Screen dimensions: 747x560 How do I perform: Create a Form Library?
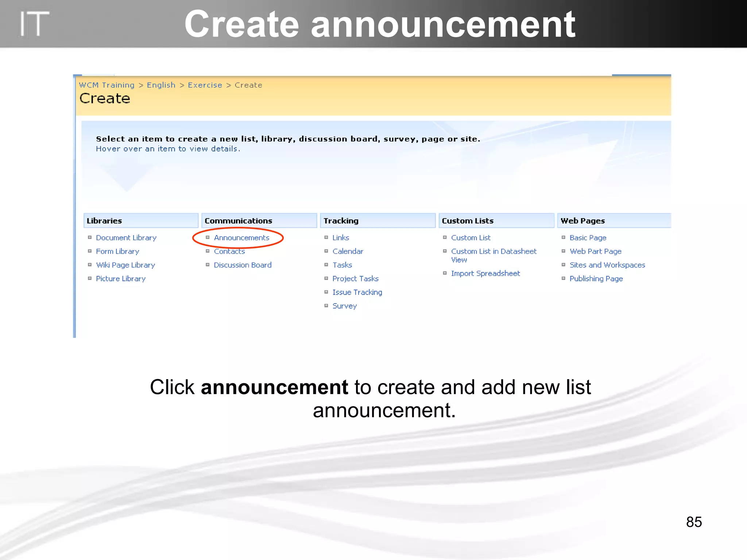point(117,251)
